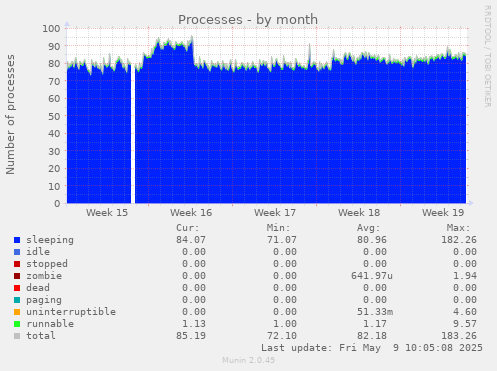Click the y-axis label 100

(x=51, y=28)
